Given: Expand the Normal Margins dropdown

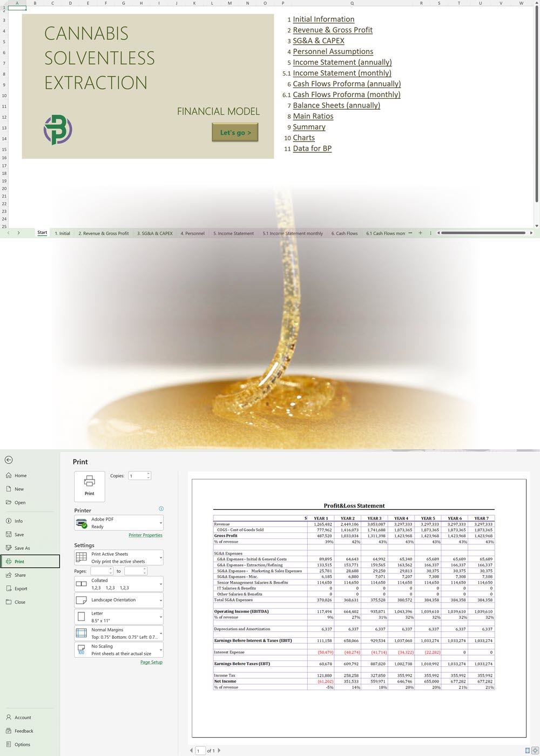Looking at the screenshot, I should click(119, 633).
